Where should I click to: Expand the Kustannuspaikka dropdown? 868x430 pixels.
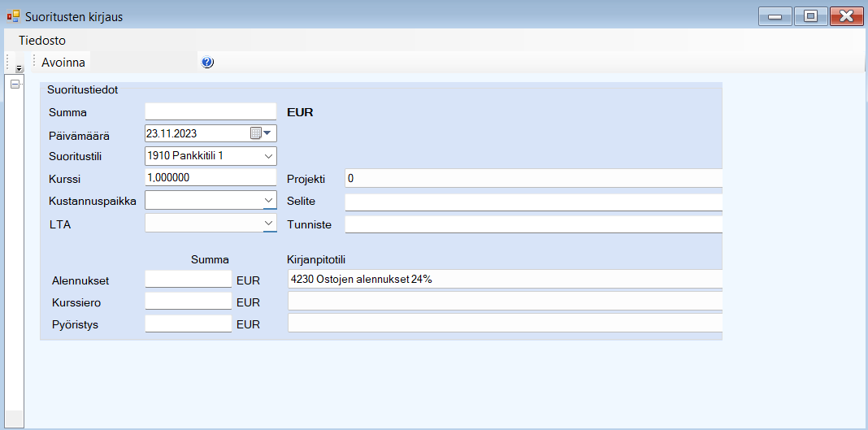(268, 200)
